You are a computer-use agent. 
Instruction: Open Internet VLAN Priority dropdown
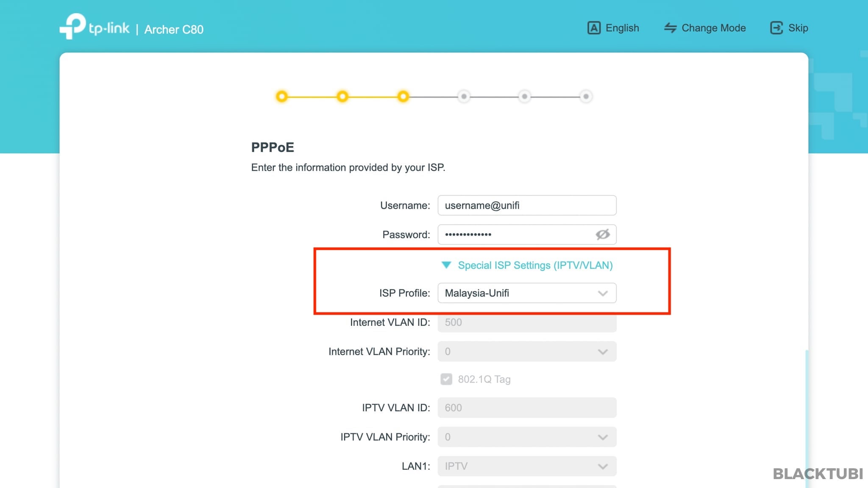pyautogui.click(x=527, y=352)
